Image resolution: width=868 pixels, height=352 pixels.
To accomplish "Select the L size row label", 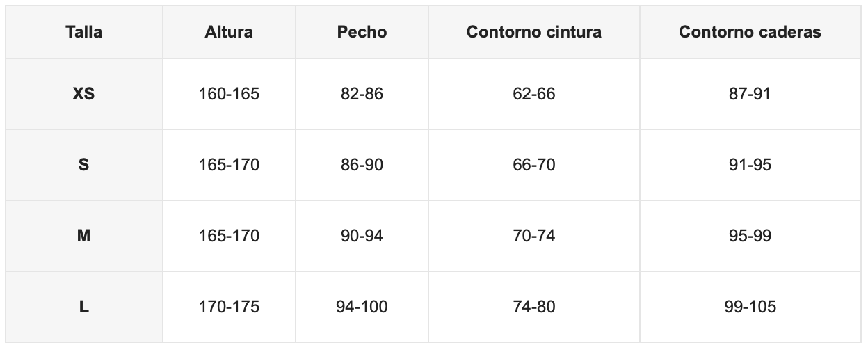I will (x=83, y=307).
